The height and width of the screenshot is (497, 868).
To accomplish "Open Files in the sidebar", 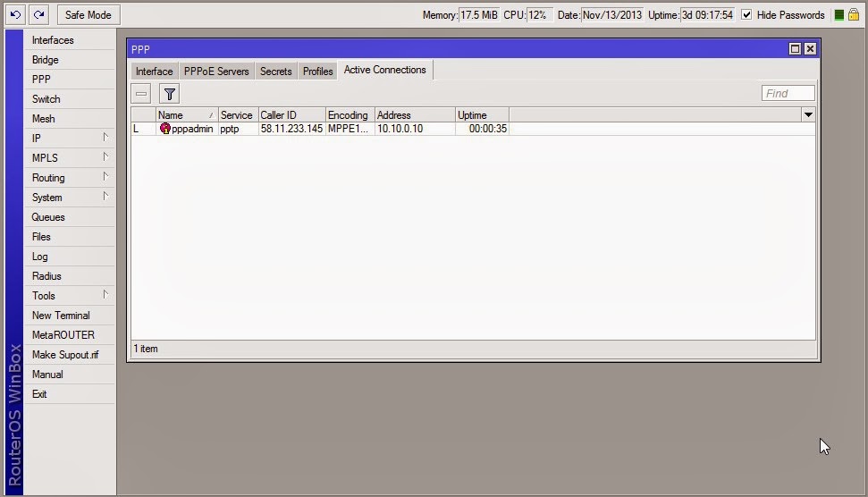I will tap(70, 237).
